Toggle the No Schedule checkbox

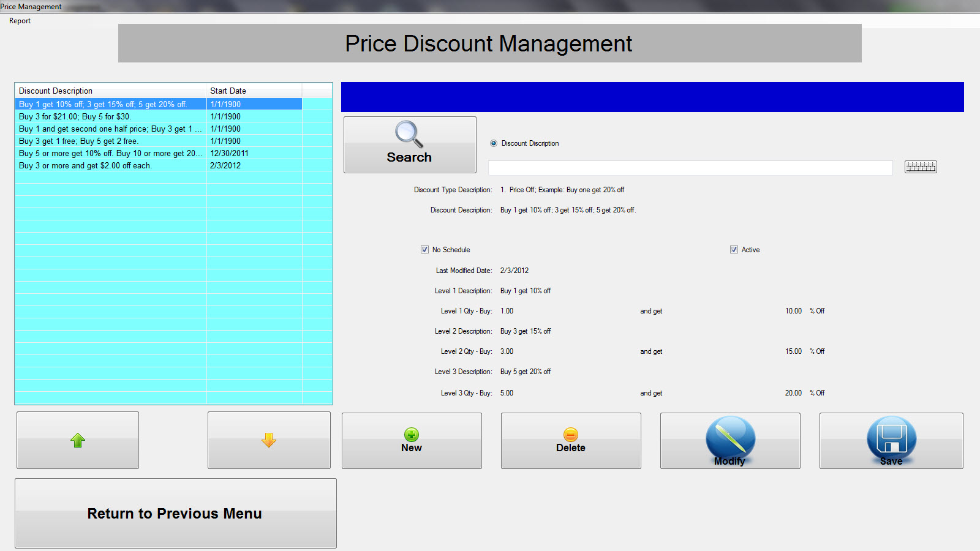(424, 250)
